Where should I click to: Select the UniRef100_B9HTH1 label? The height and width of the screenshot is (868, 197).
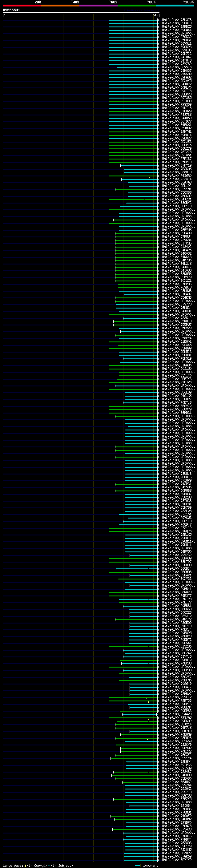click(177, 131)
